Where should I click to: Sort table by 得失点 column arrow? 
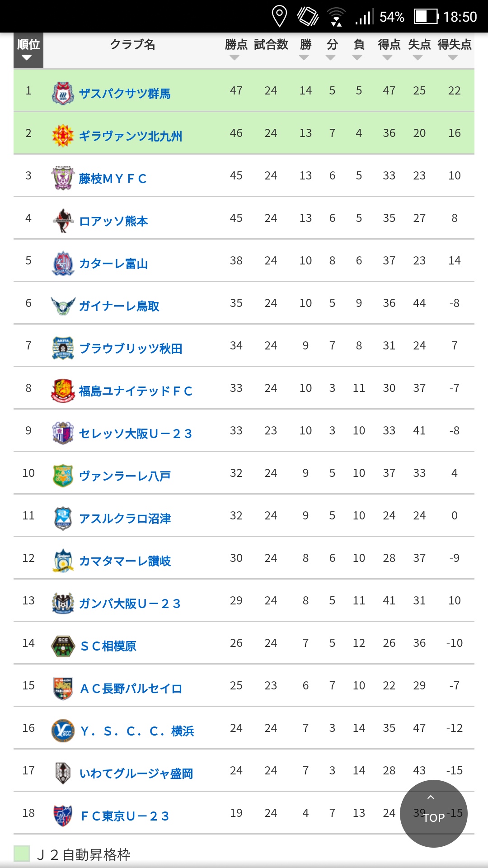453,57
